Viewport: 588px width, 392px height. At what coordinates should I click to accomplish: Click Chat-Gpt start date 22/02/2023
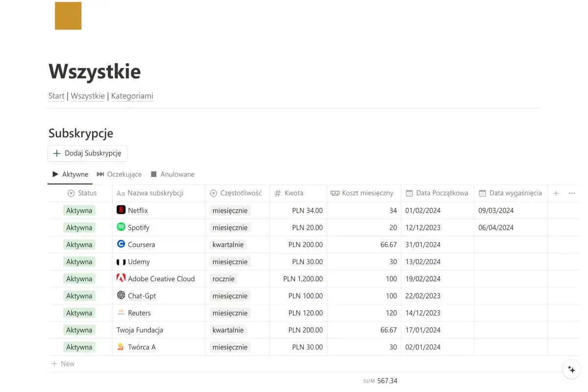point(423,296)
